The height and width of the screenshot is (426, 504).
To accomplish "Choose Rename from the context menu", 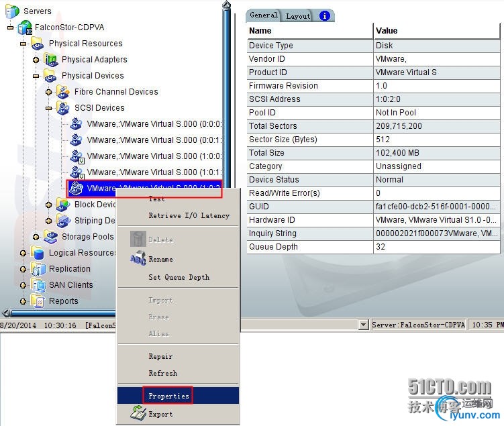I will pos(178,259).
